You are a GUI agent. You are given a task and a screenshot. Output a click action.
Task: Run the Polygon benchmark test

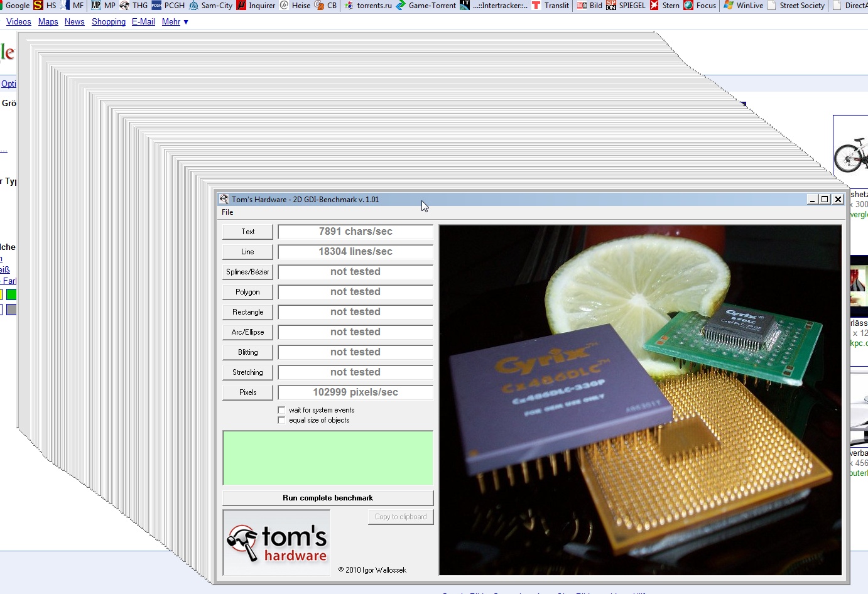coord(247,292)
